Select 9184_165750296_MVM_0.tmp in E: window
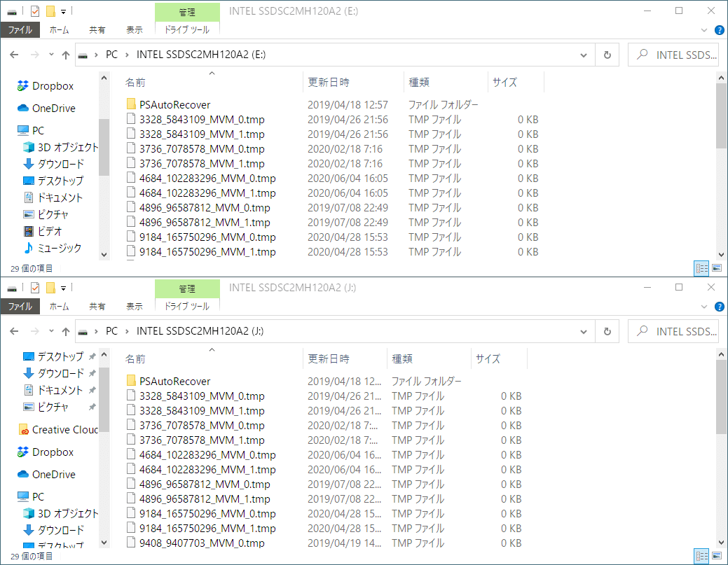This screenshot has height=565, width=728. pyautogui.click(x=201, y=237)
